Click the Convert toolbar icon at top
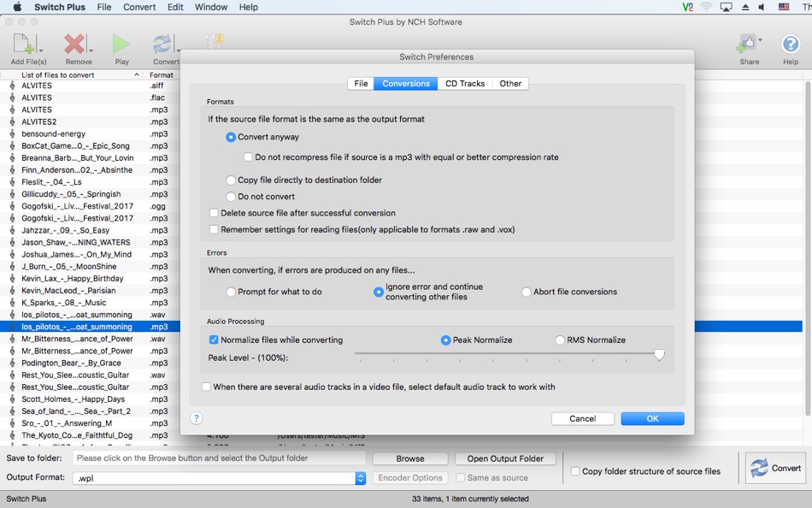The height and width of the screenshot is (508, 812). (x=162, y=44)
